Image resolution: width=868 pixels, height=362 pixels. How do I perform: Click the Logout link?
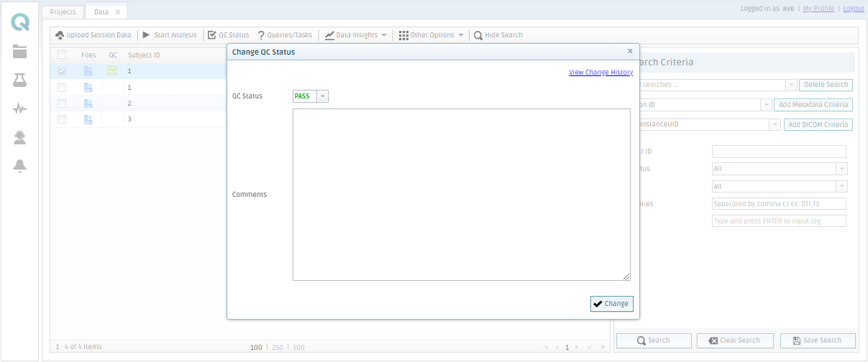coord(854,9)
